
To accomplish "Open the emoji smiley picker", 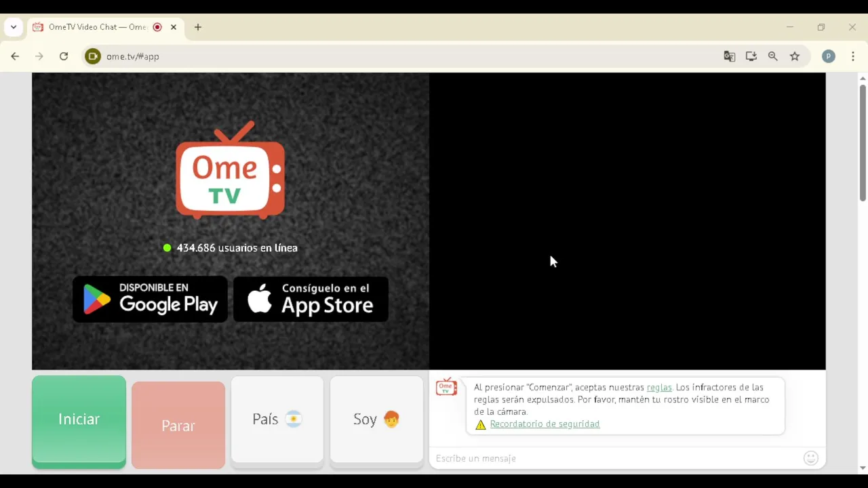I will tap(811, 458).
